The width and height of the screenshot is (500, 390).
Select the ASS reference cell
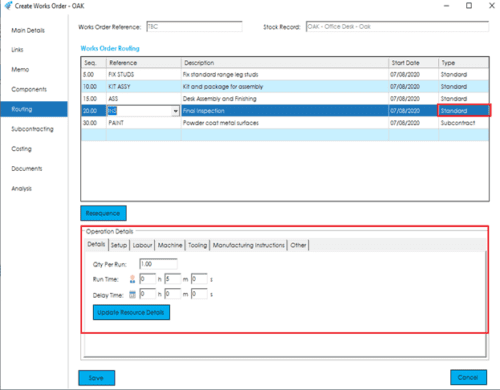(144, 99)
